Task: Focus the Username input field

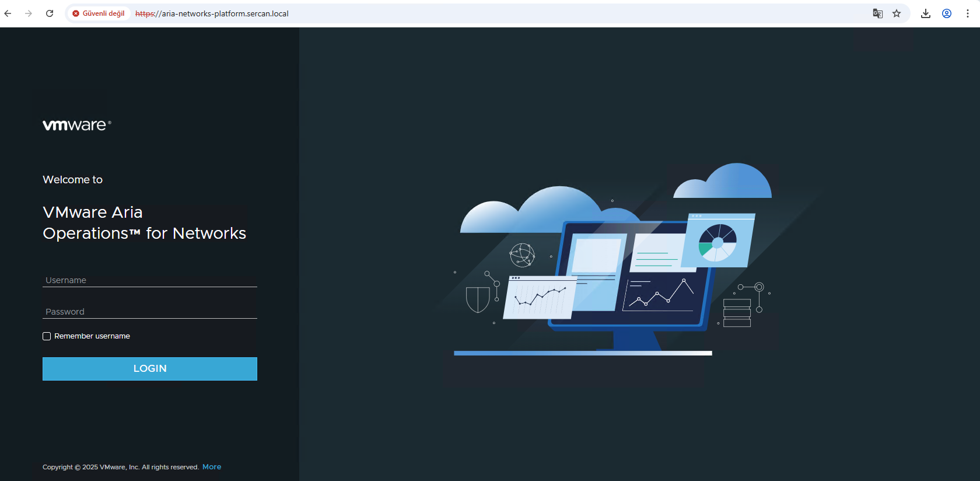Action: coord(150,280)
